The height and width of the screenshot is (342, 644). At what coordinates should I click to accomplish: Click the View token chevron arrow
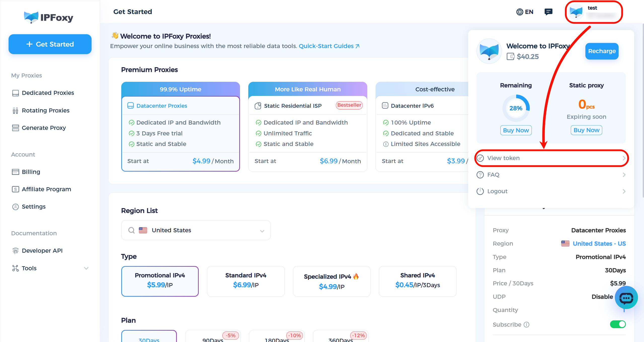click(x=624, y=158)
